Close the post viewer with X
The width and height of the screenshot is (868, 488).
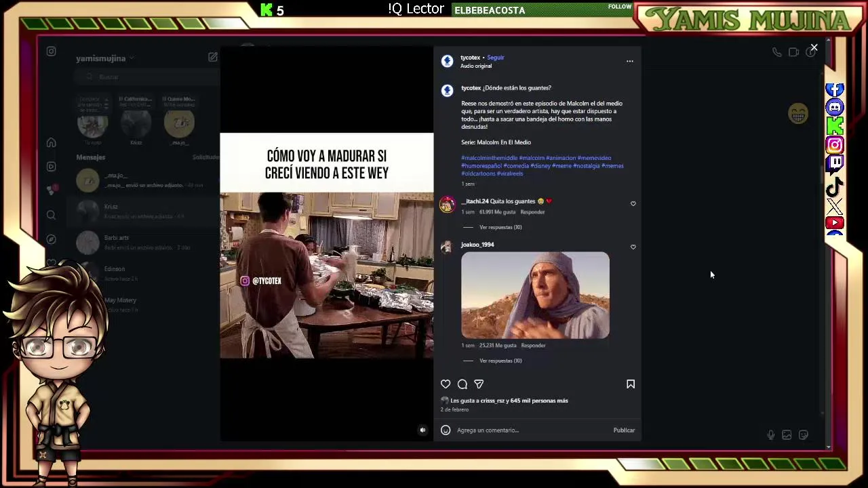point(814,48)
